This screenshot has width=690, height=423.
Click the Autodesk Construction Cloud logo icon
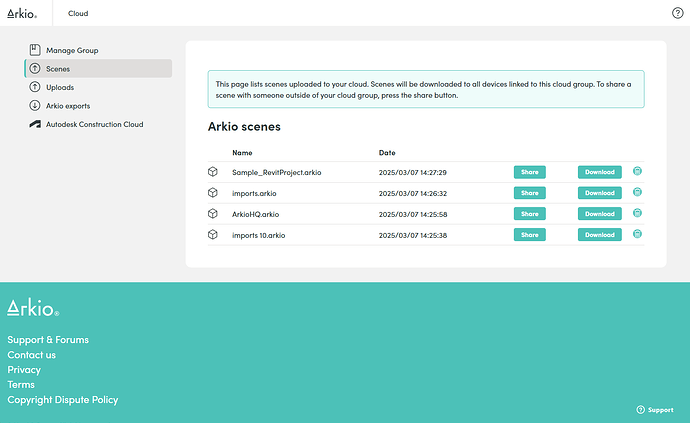(x=35, y=124)
